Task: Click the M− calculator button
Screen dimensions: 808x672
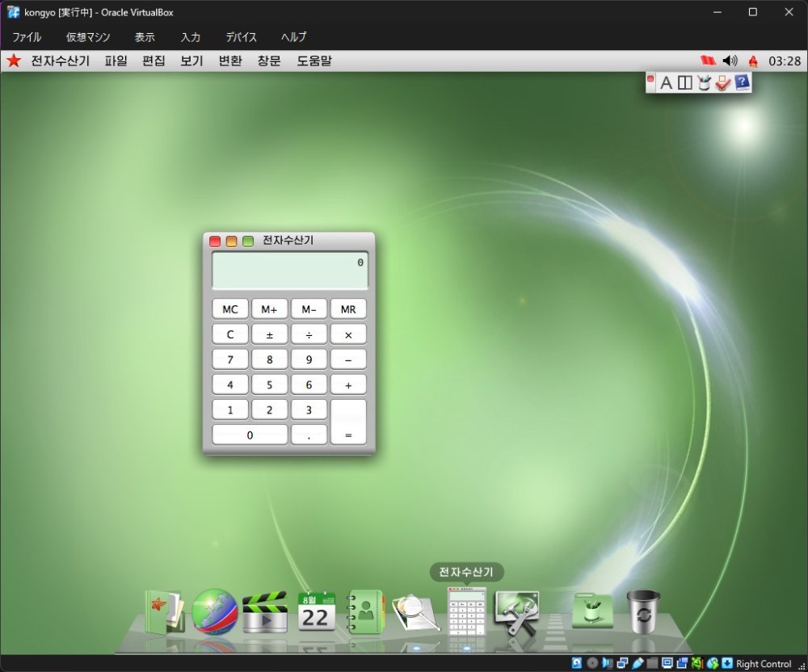Action: tap(309, 309)
